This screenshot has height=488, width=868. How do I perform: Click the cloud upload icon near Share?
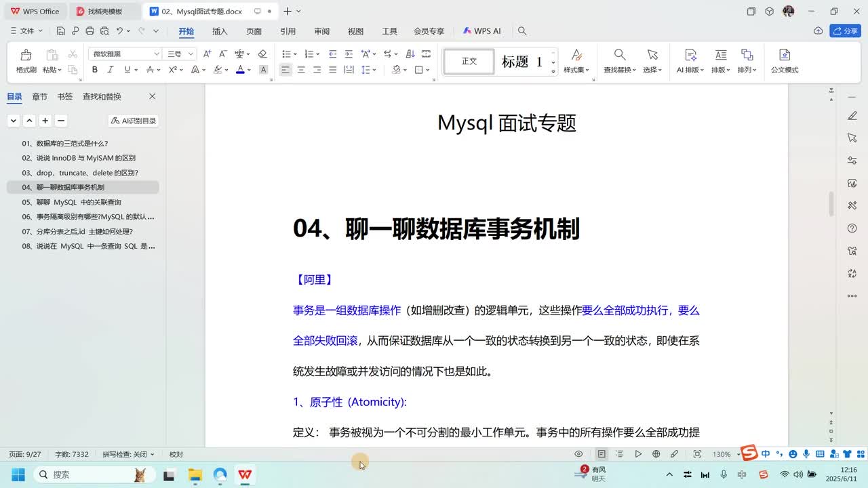coord(818,31)
